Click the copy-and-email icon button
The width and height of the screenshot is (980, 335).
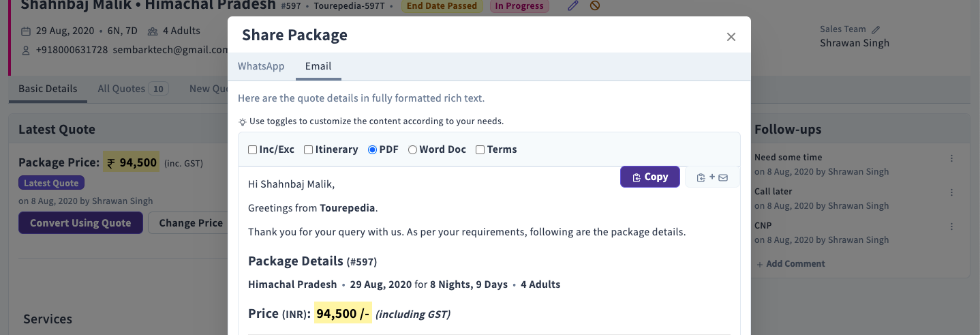712,177
